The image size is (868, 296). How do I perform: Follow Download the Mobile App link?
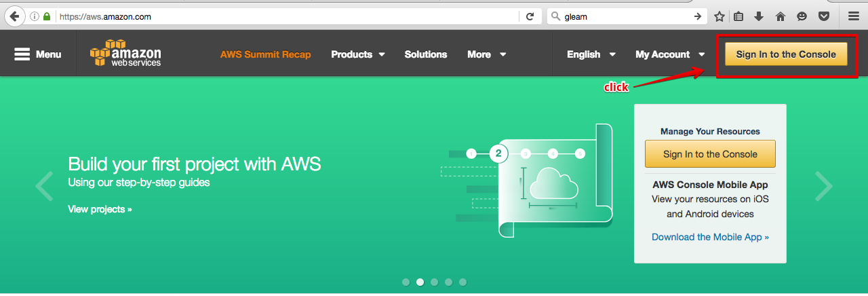(x=710, y=237)
